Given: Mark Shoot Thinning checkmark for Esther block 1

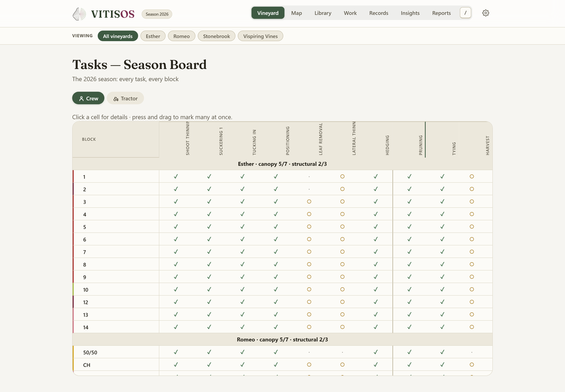Looking at the screenshot, I should pos(176,176).
